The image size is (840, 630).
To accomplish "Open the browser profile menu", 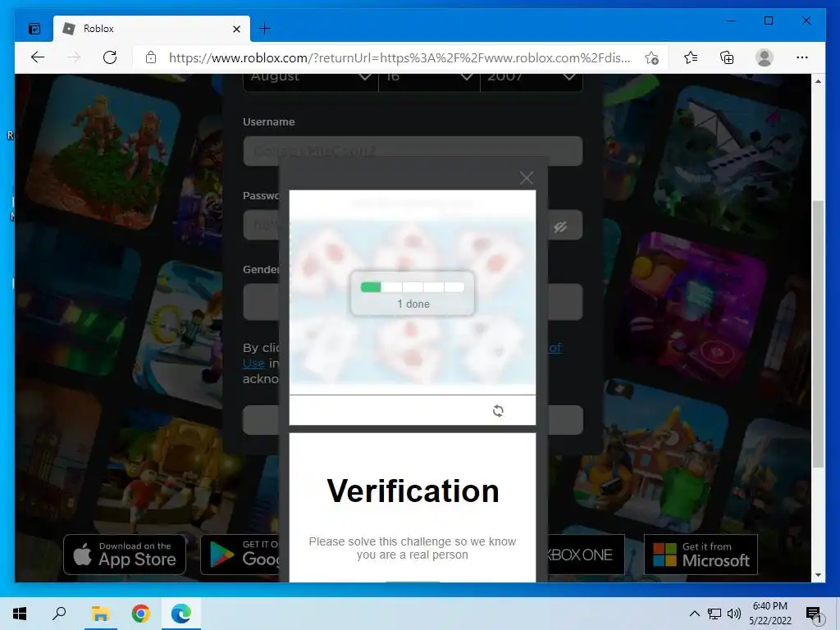I will (764, 57).
